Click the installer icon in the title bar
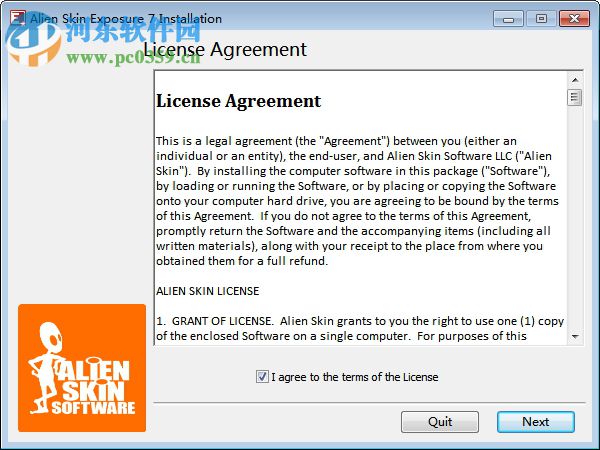The image size is (600, 450). pos(18,18)
